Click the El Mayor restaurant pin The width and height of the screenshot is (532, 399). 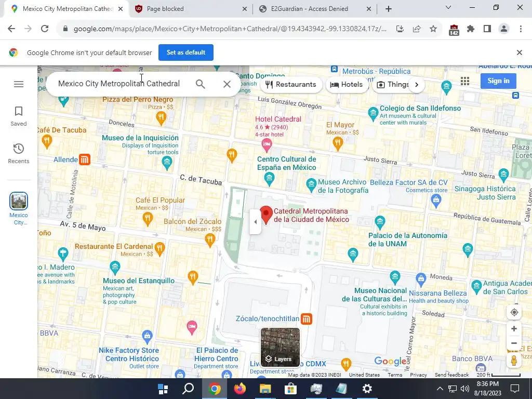[338, 143]
